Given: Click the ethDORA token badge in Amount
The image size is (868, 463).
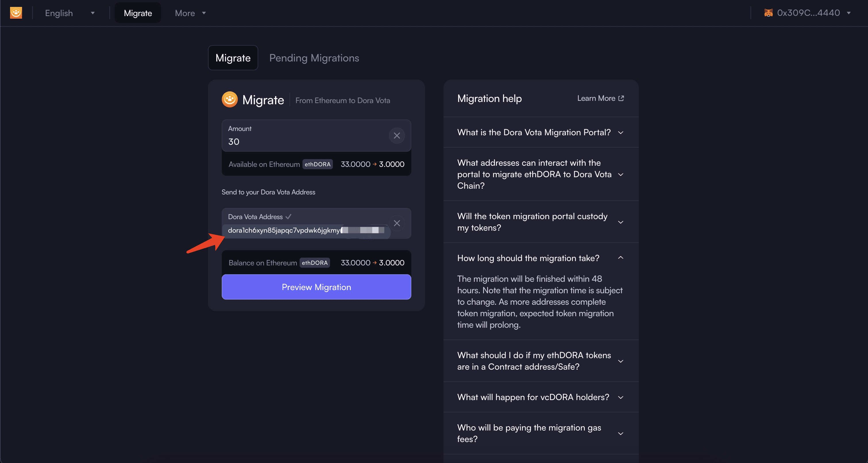Looking at the screenshot, I should pos(317,164).
